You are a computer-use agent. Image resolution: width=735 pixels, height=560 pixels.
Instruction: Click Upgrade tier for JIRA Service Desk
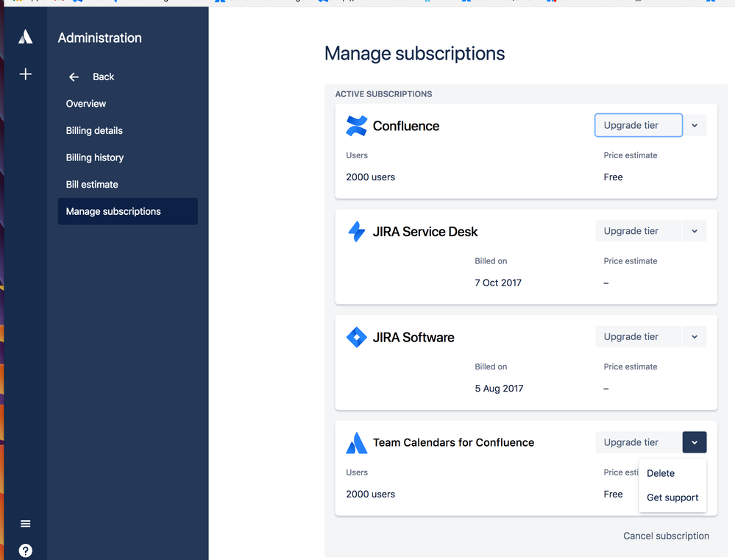click(x=639, y=231)
